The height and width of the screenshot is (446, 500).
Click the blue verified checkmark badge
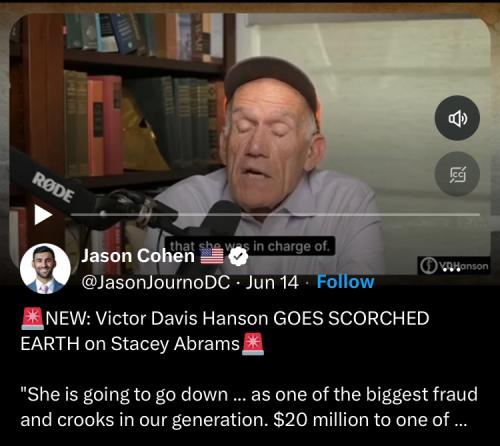click(238, 257)
